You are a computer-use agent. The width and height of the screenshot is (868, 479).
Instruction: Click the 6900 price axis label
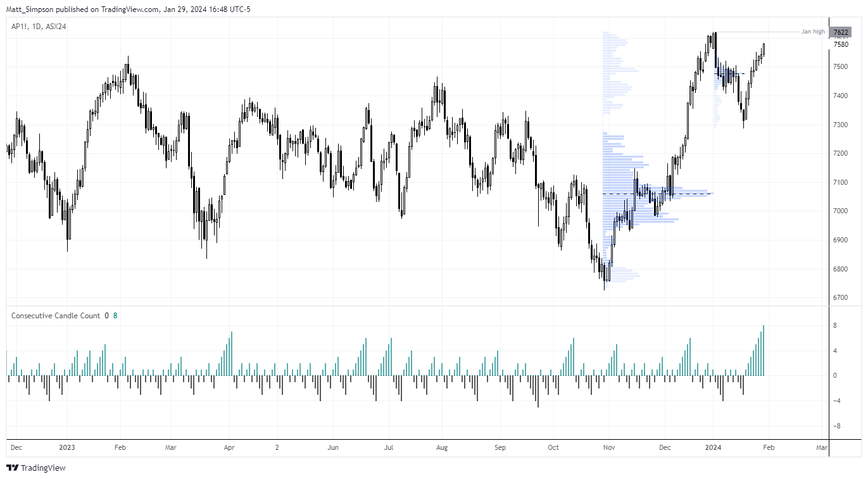(841, 240)
